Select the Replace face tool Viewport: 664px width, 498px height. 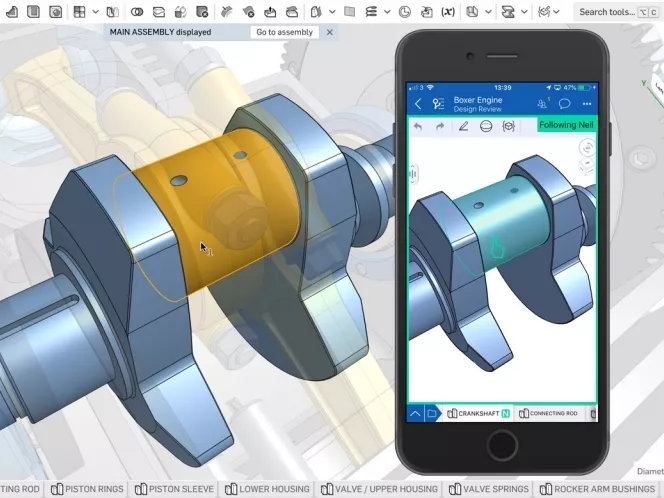click(292, 12)
